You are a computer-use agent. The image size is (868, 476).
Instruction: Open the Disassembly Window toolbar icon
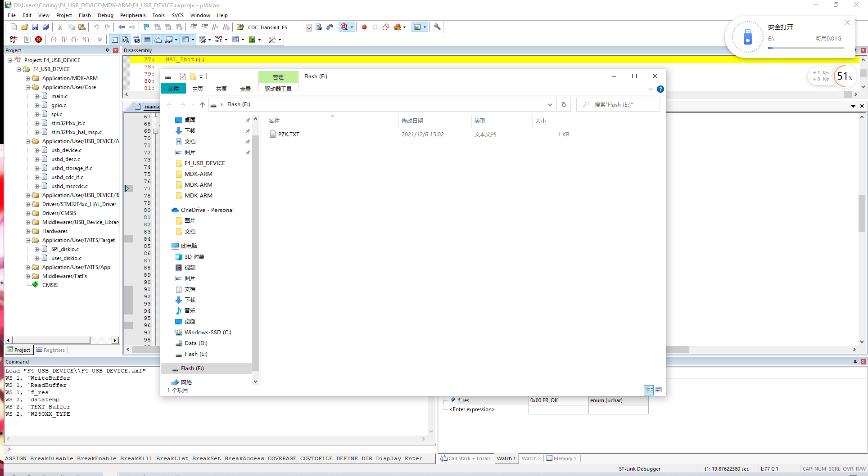point(125,40)
